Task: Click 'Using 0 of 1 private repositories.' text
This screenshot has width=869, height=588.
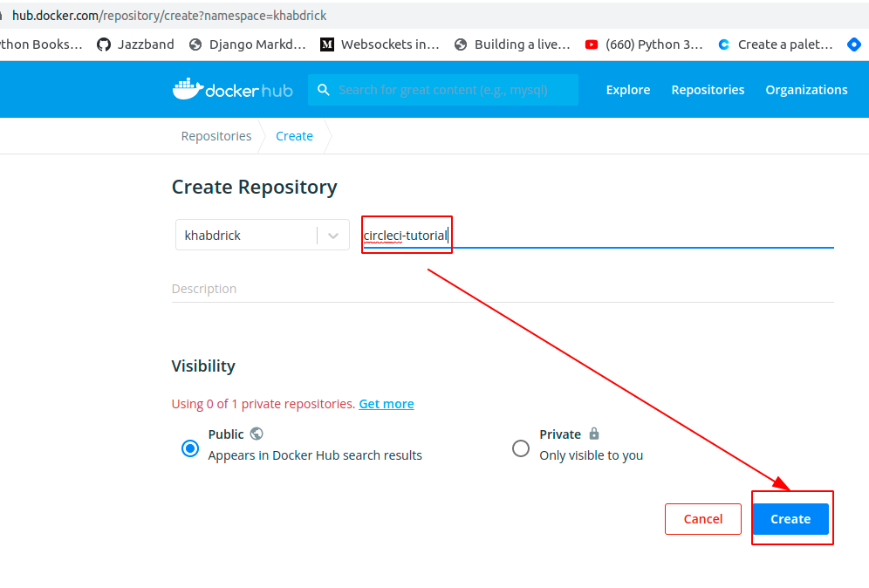Action: click(x=263, y=404)
